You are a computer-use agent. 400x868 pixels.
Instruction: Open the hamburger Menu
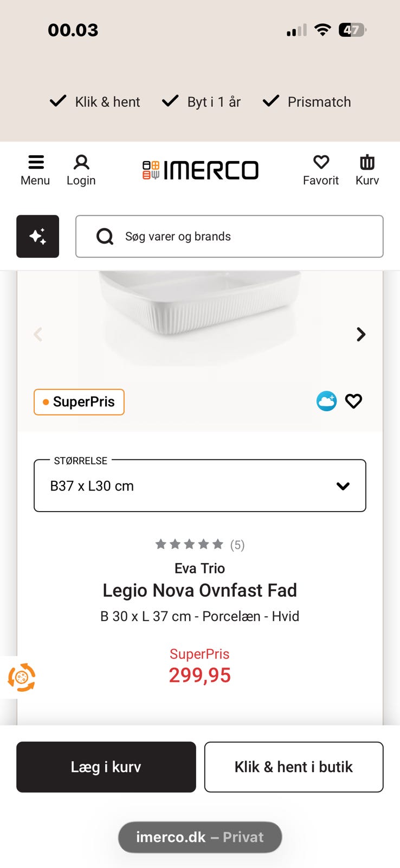pos(35,170)
